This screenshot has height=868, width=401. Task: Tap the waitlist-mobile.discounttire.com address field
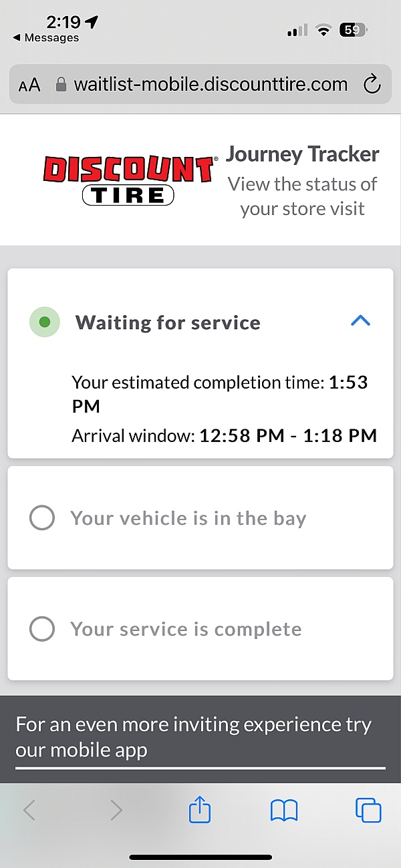pyautogui.click(x=211, y=85)
